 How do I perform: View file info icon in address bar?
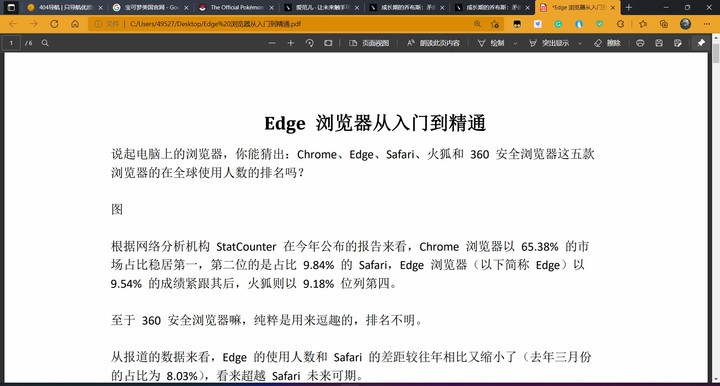[x=98, y=24]
